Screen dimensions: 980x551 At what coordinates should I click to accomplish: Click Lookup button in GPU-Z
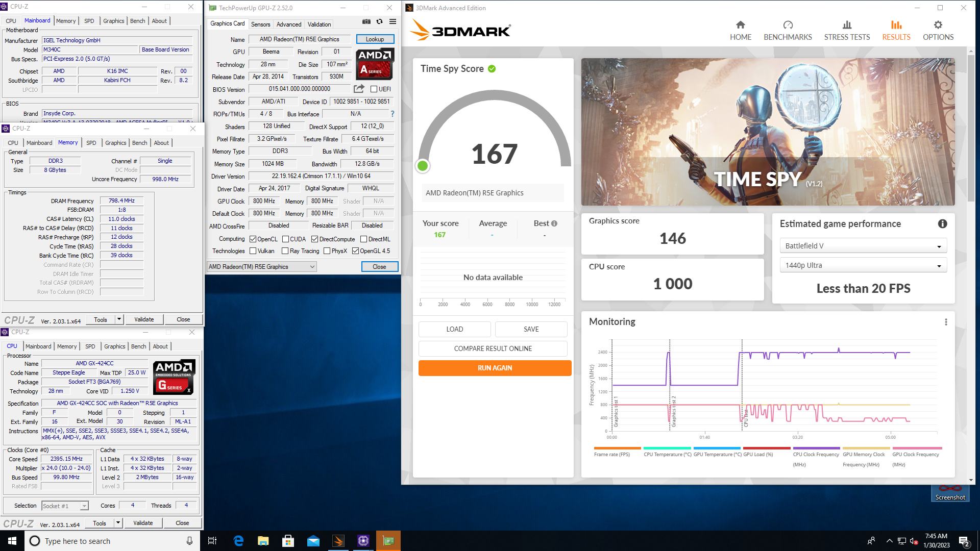pos(375,39)
